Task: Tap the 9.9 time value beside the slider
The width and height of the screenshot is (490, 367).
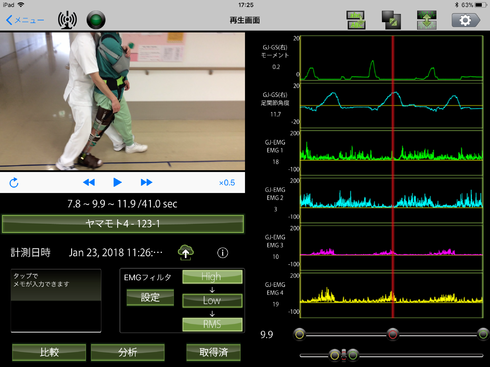Action: 267,334
